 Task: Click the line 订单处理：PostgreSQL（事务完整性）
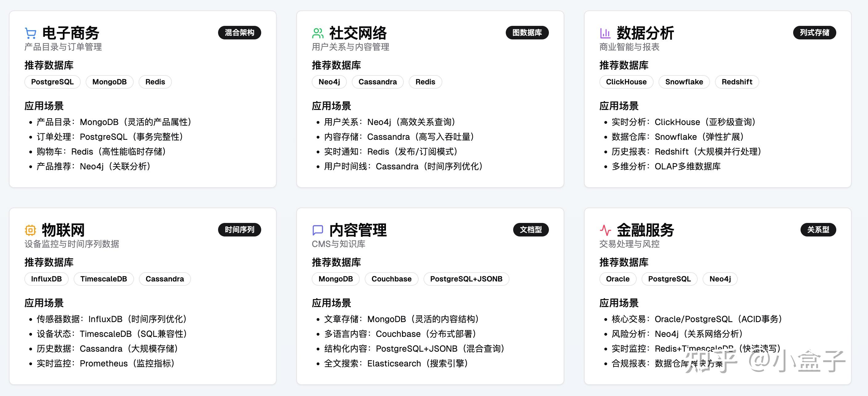(111, 137)
